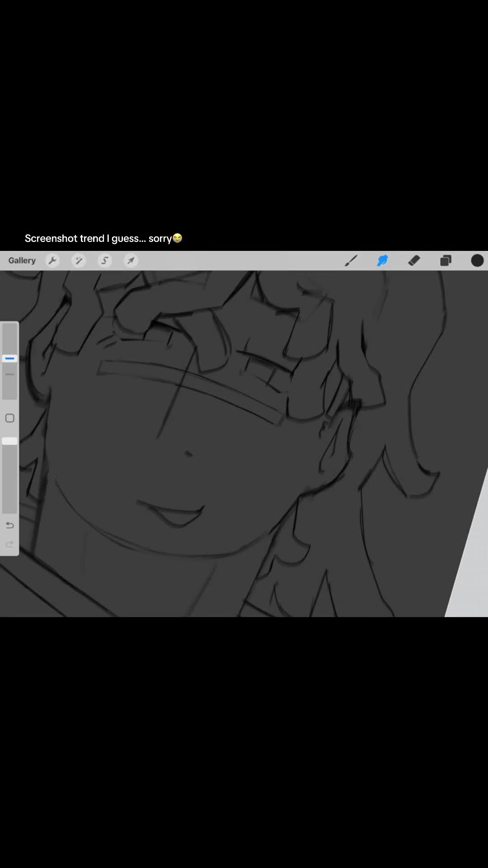Tap the sketched mouth on the canvas
This screenshot has width=488, height=868.
[x=171, y=513]
